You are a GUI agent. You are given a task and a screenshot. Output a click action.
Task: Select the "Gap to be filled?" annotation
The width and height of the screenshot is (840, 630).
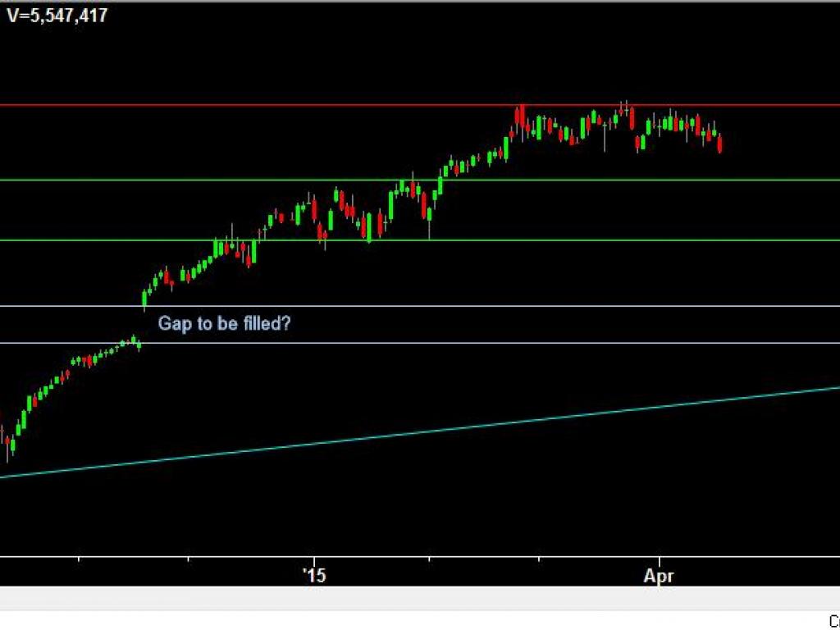(224, 323)
